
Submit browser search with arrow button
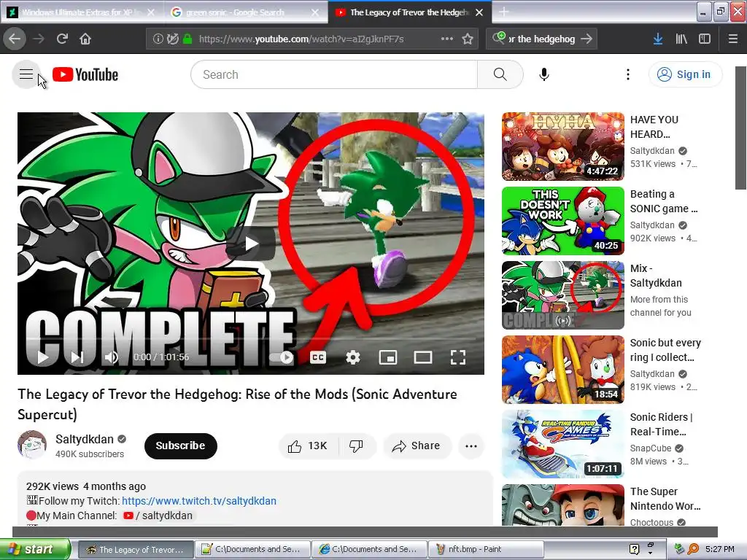(x=587, y=39)
